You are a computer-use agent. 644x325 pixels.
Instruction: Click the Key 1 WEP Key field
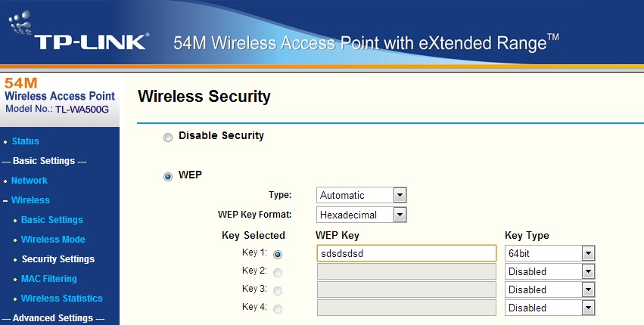pos(406,253)
